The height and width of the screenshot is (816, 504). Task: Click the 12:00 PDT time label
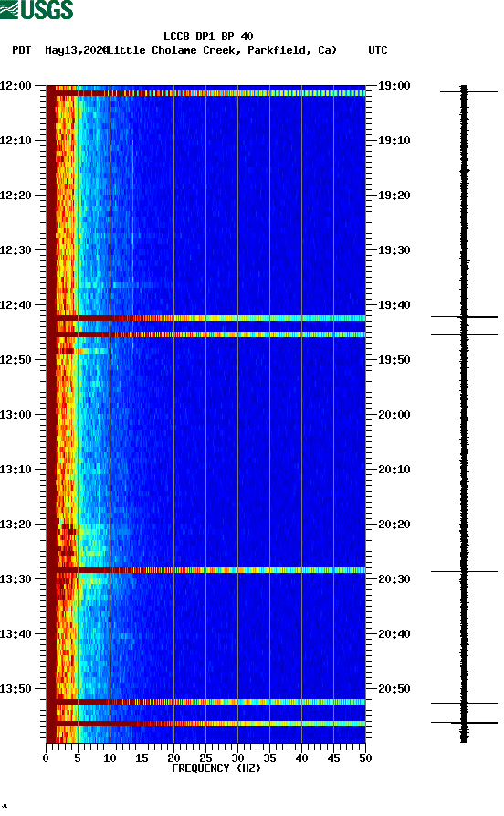(16, 85)
